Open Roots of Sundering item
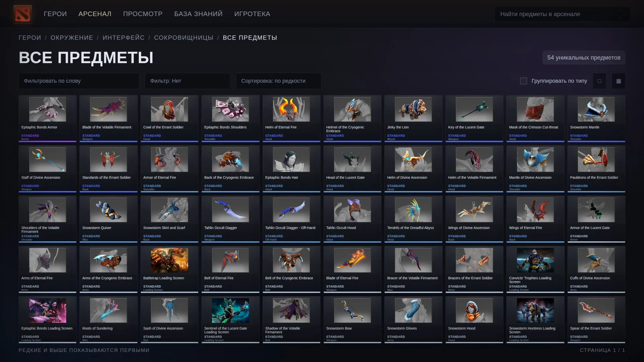This screenshot has width=644, height=362. [x=108, y=319]
